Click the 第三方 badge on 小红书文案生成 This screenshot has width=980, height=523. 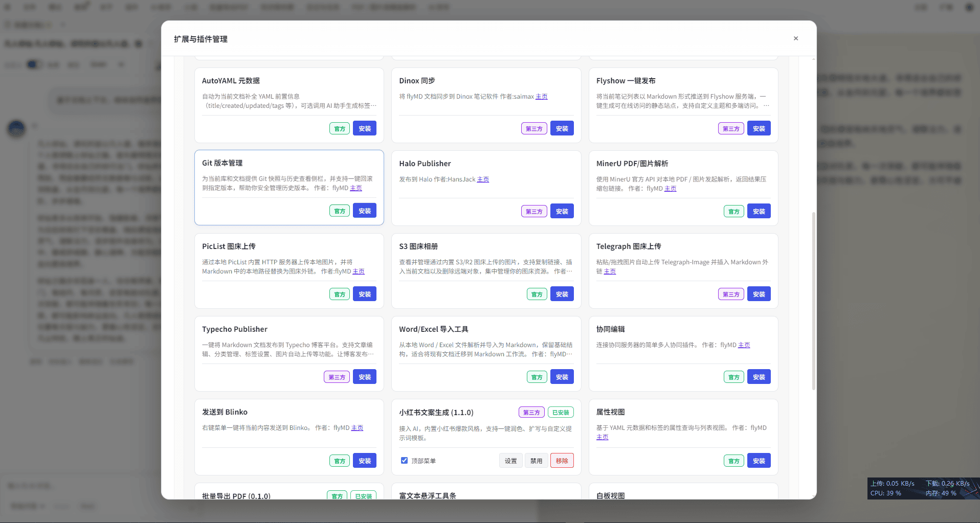(x=531, y=413)
